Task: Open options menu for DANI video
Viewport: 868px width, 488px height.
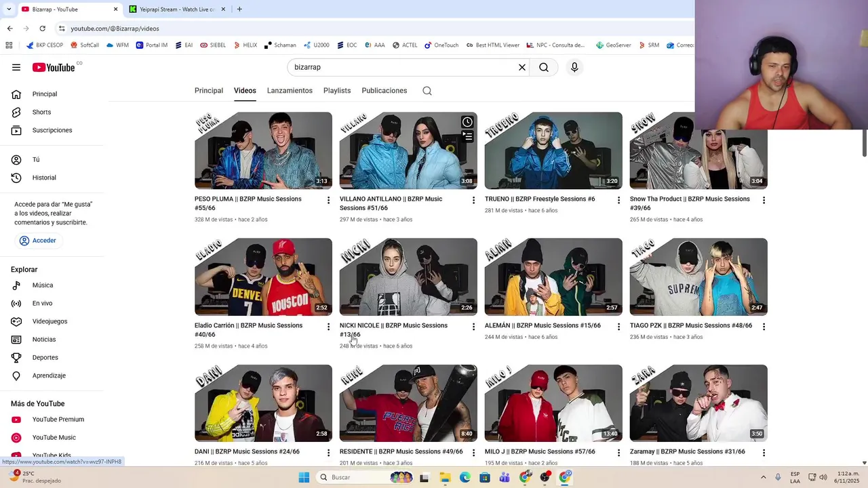Action: (328, 453)
